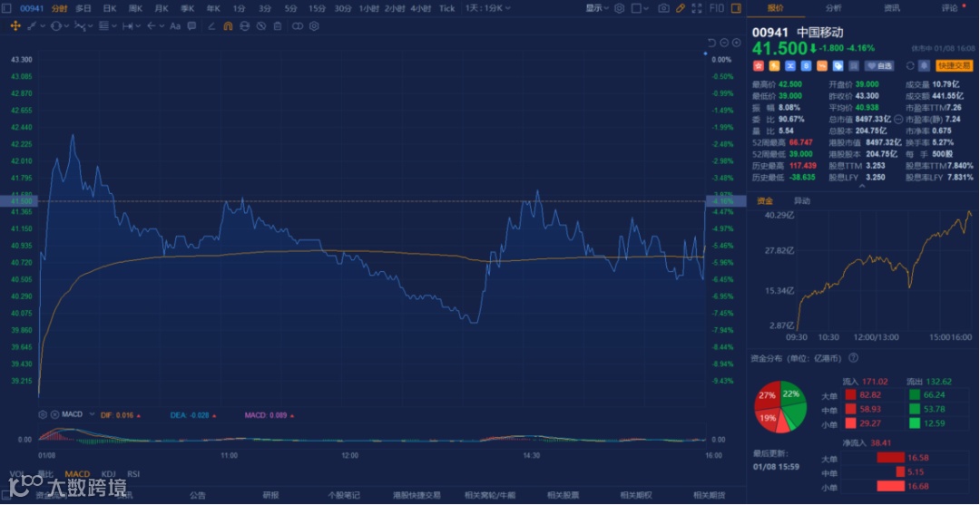
Task: Switch to the 周K weekly chart tab
Action: [135, 8]
